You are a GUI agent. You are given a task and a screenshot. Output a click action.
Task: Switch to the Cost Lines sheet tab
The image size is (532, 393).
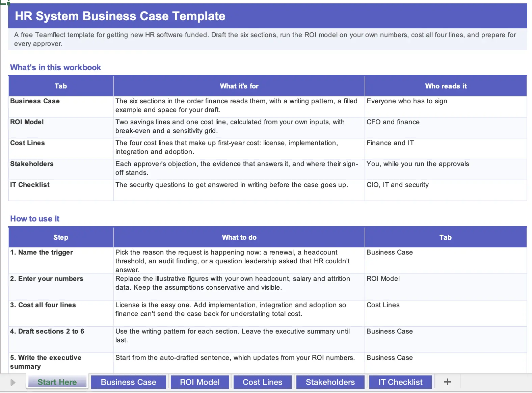(x=262, y=382)
